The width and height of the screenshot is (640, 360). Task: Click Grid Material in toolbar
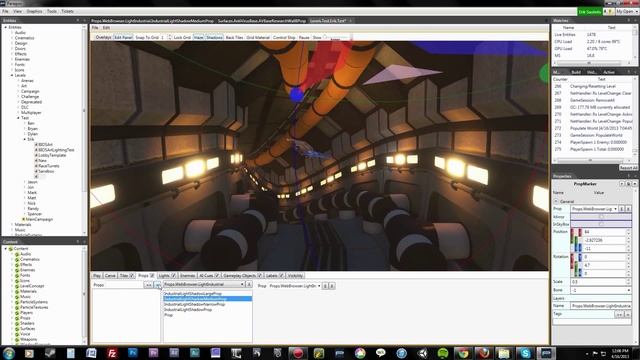click(258, 37)
